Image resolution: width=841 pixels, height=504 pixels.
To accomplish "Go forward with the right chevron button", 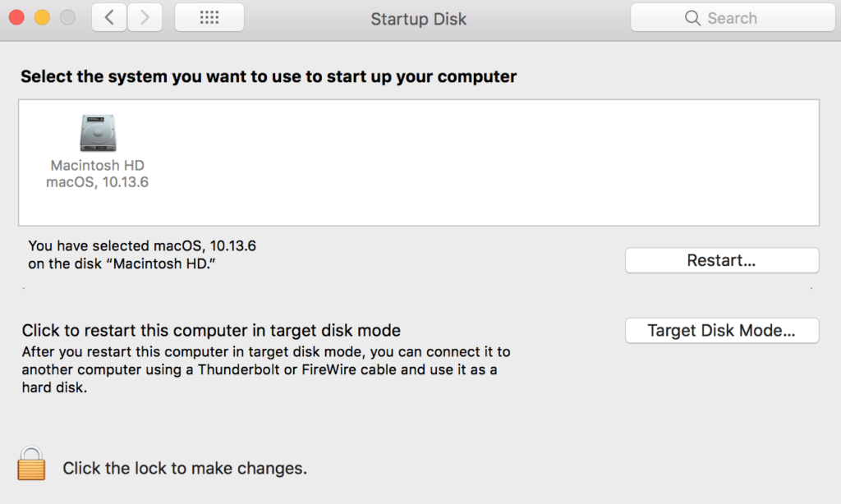I will click(x=145, y=17).
